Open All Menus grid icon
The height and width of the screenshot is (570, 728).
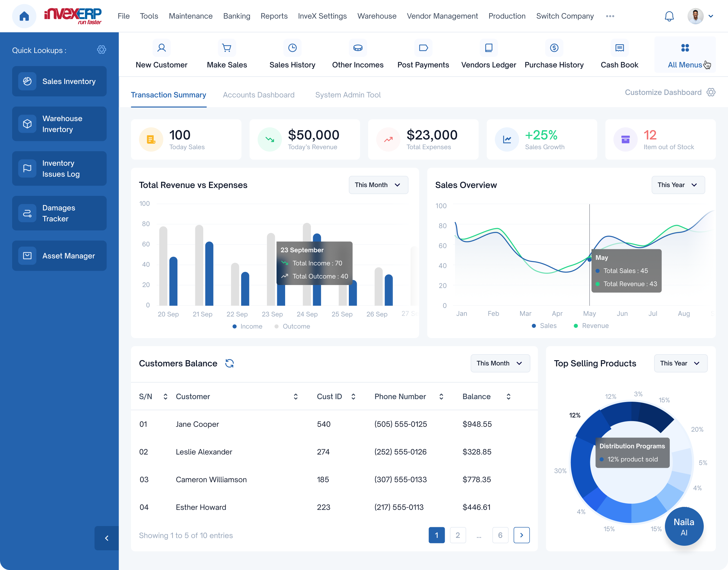(685, 48)
